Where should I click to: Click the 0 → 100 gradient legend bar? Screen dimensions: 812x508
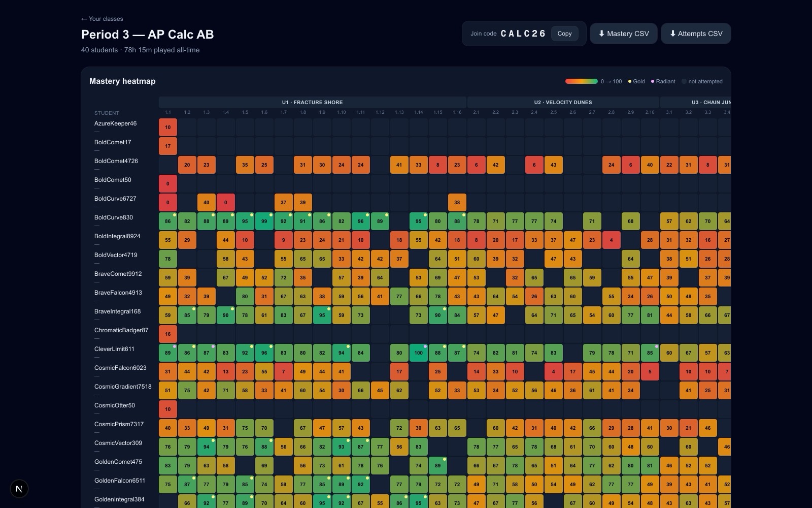[x=582, y=81]
